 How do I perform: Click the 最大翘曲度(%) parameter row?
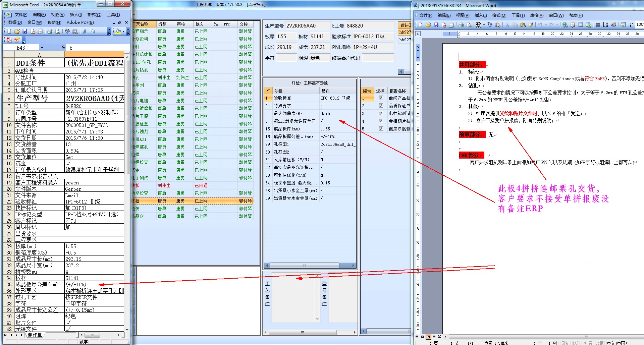(x=310, y=113)
